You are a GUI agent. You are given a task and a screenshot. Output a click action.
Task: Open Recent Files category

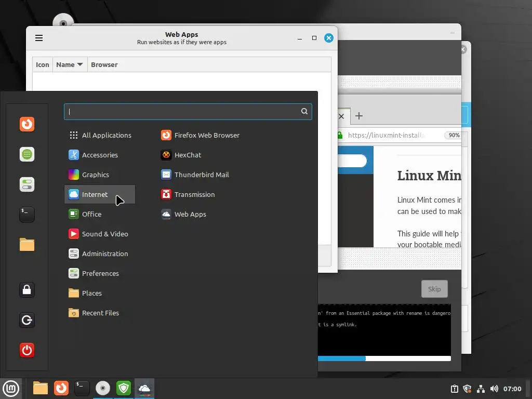click(x=100, y=313)
